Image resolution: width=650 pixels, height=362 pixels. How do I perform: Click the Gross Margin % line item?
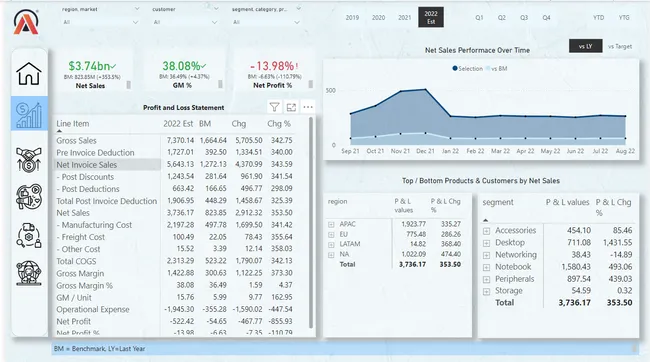point(85,286)
